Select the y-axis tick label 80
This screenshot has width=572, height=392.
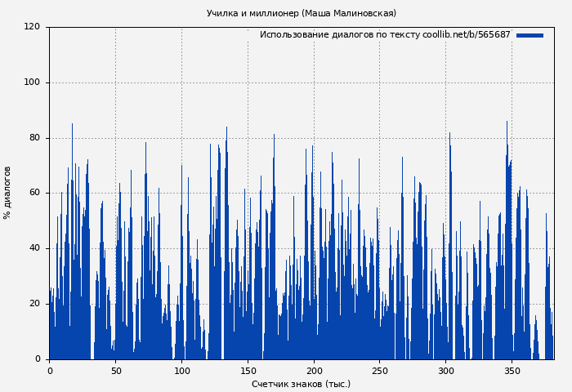(x=34, y=138)
